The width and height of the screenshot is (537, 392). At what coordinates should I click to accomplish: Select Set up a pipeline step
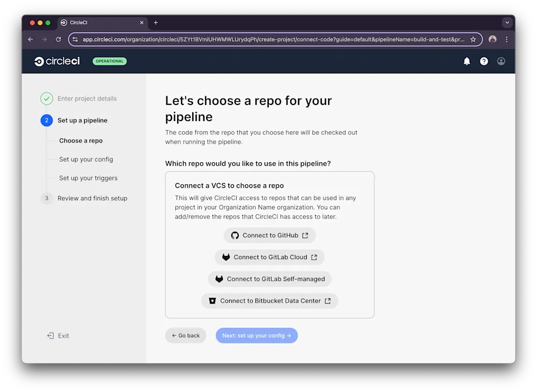coord(82,120)
